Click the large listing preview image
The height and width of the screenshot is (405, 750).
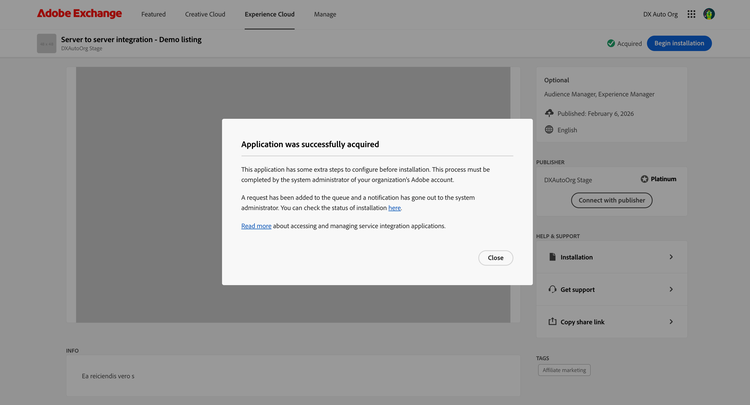[293, 195]
